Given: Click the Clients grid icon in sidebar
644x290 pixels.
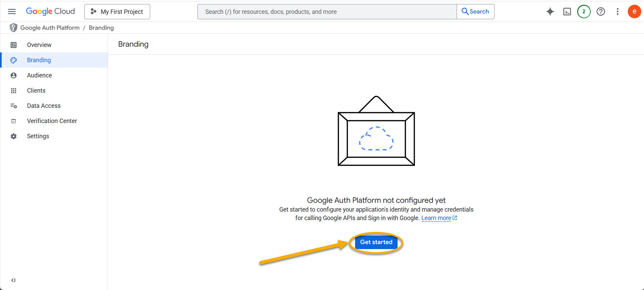Looking at the screenshot, I should pos(14,91).
